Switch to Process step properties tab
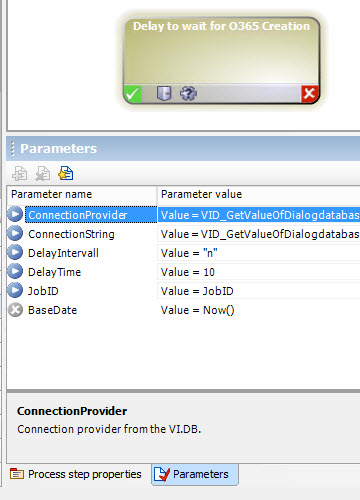360x500 pixels. tap(76, 474)
